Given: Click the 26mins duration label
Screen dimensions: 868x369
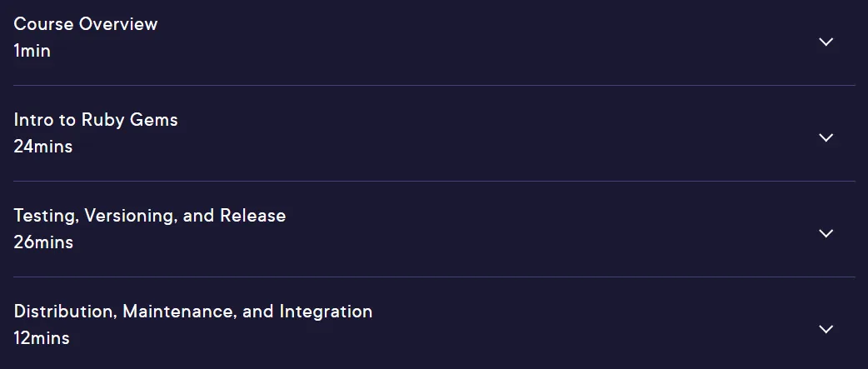Looking at the screenshot, I should coord(43,242).
